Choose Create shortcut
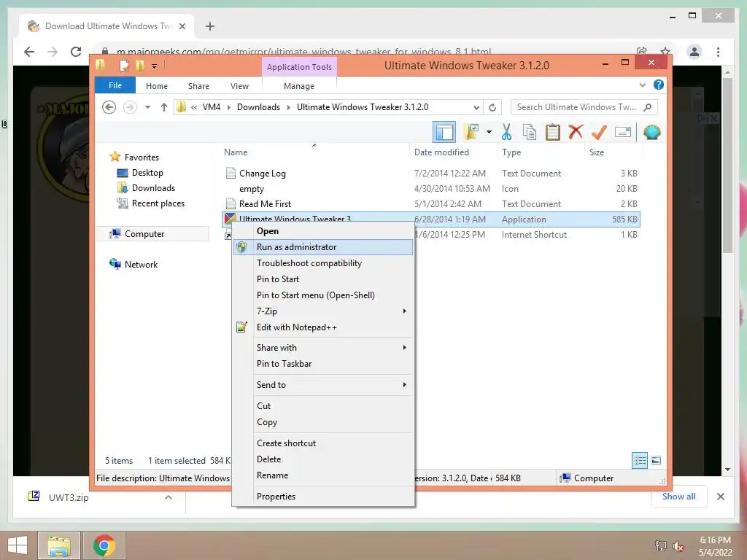This screenshot has height=560, width=747. tap(323, 443)
